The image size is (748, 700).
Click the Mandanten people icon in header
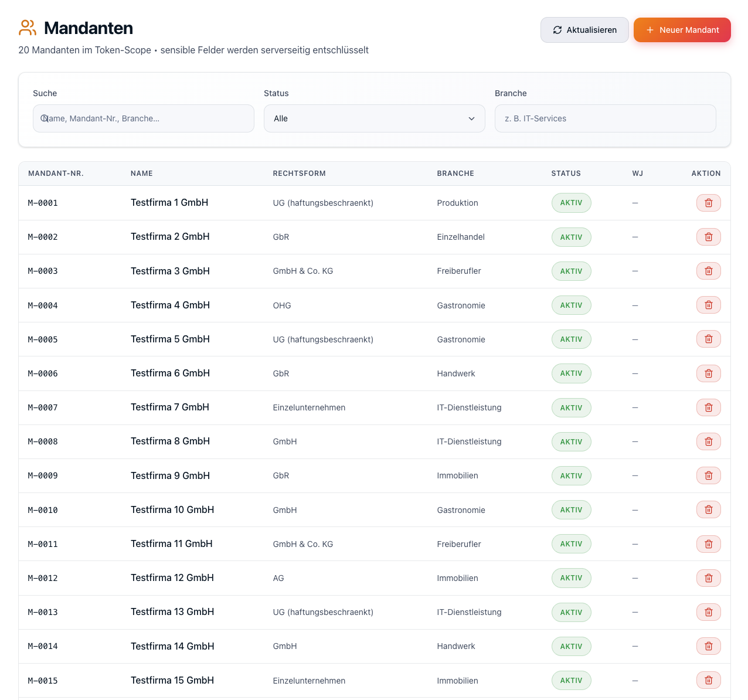[x=28, y=28]
